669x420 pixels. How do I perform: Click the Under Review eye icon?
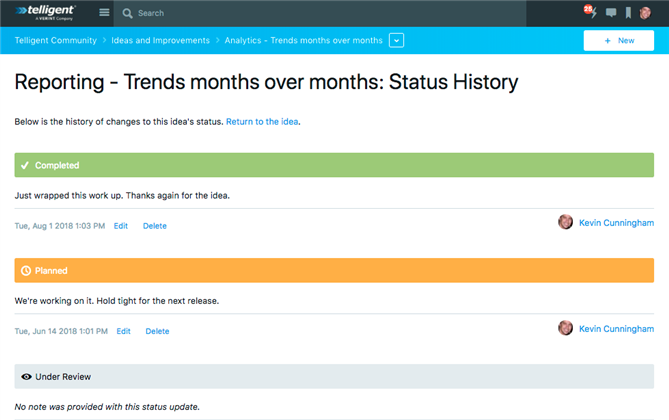pyautogui.click(x=26, y=376)
